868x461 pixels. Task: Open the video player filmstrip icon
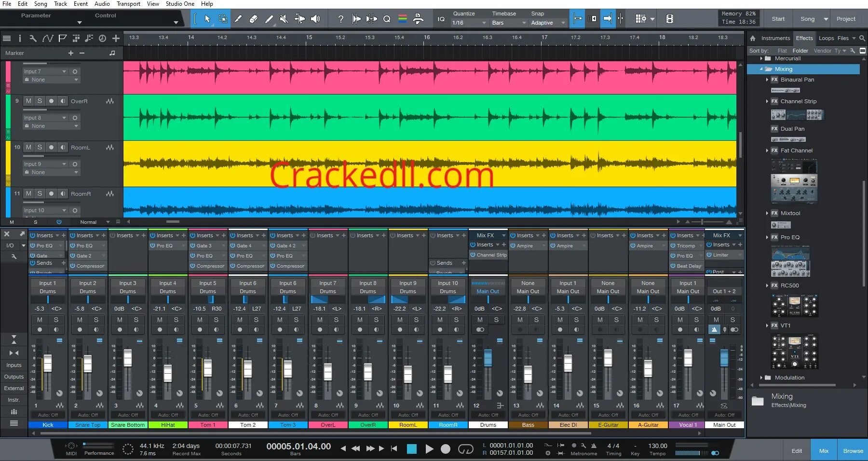tap(670, 19)
